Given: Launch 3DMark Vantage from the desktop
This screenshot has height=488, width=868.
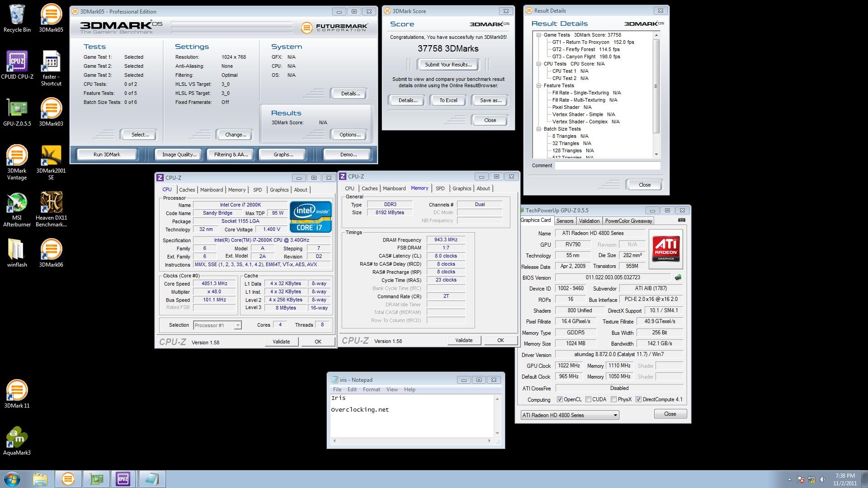Looking at the screenshot, I should point(17,162).
